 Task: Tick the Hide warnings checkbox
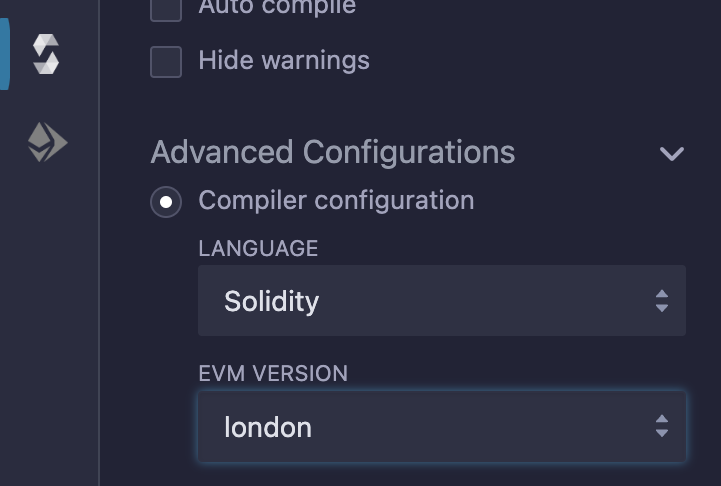(x=166, y=61)
